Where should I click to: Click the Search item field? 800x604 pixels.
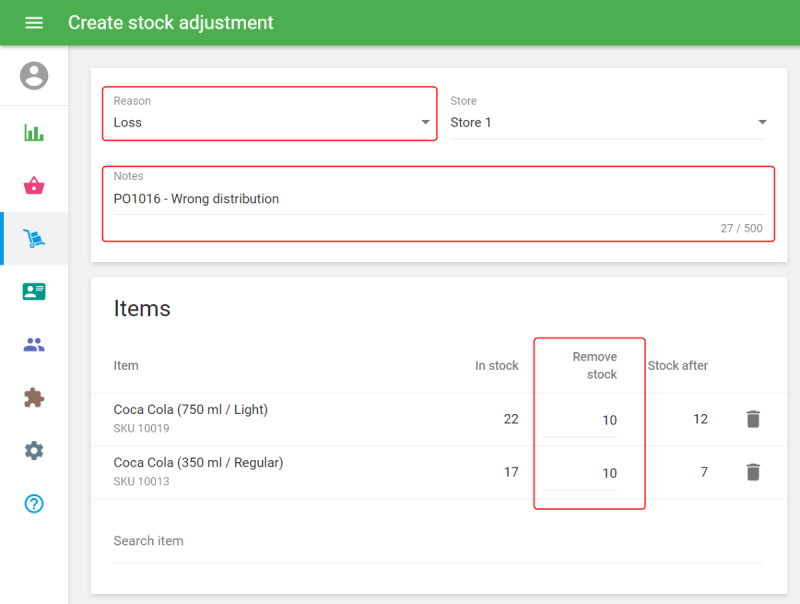tap(436, 541)
